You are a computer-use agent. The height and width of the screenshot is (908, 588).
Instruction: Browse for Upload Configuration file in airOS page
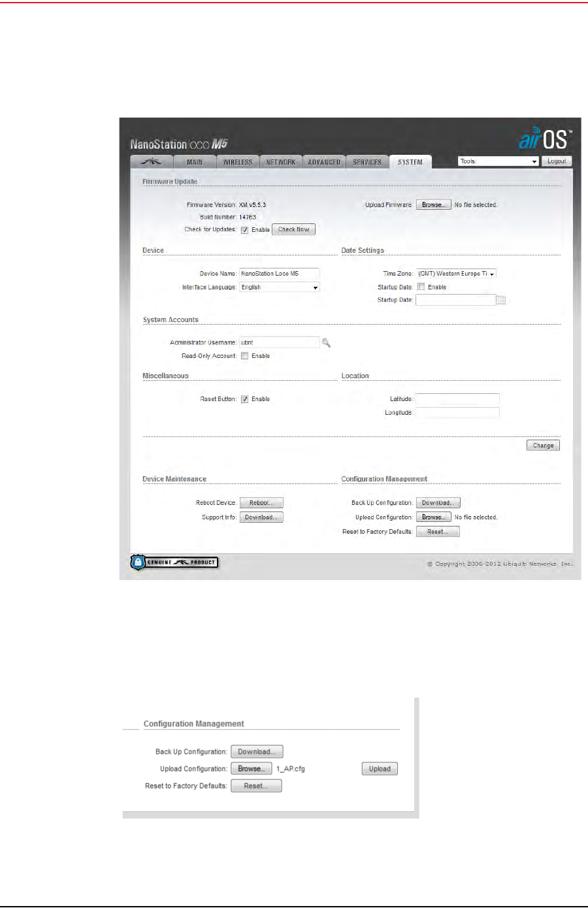(x=433, y=517)
